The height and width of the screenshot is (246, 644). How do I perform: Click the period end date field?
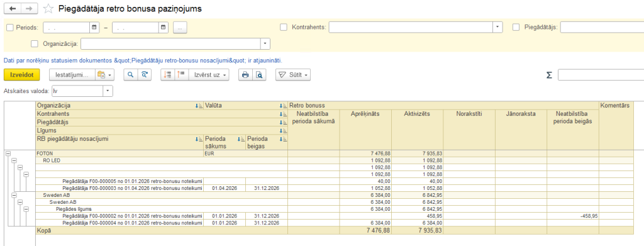(x=136, y=28)
